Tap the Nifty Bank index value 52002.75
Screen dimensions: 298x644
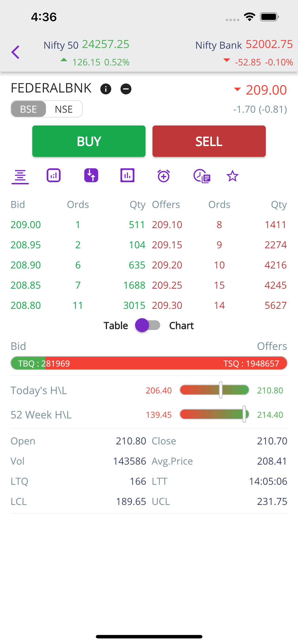pyautogui.click(x=269, y=44)
